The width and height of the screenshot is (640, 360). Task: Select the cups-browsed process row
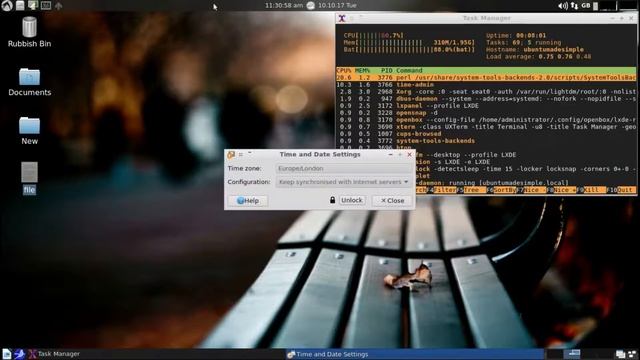486,134
